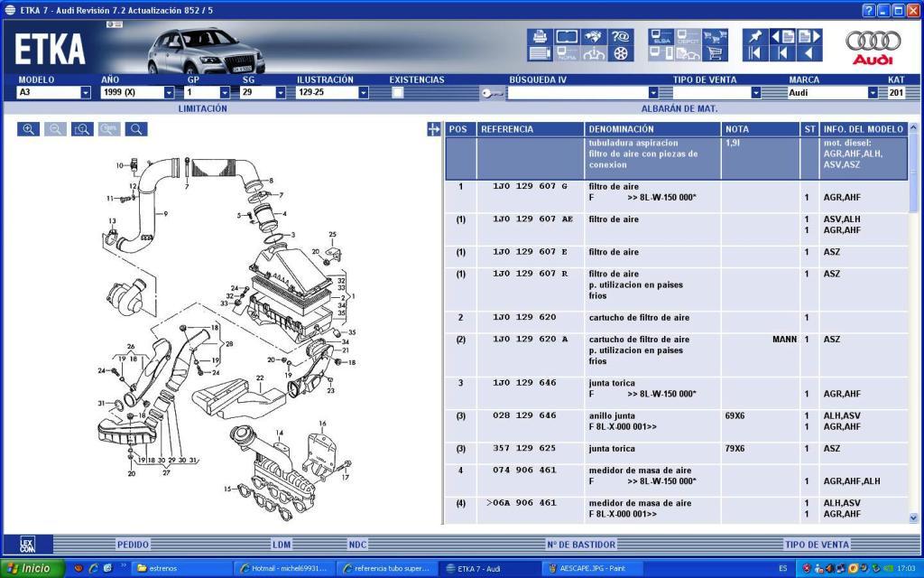Expand the Ilustración 129-25 dropdown

click(x=364, y=93)
